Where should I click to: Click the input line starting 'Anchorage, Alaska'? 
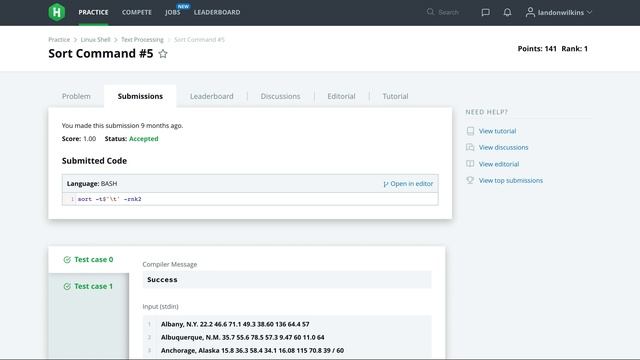(x=252, y=350)
